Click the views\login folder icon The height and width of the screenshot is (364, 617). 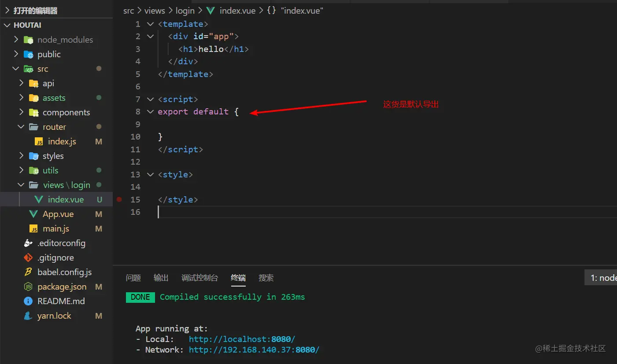(33, 185)
